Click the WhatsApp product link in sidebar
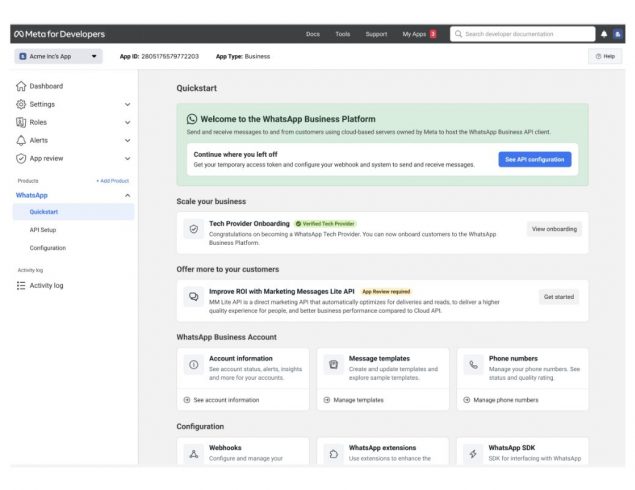This screenshot has height=490, width=635. (32, 195)
